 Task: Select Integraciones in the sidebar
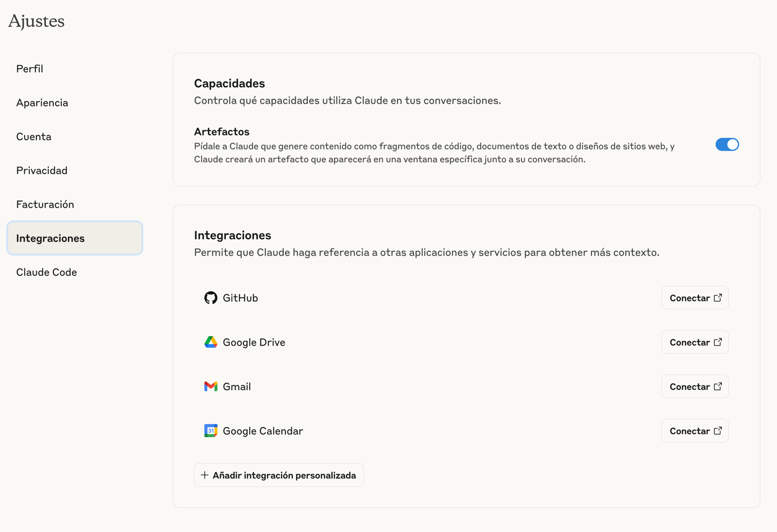click(50, 238)
